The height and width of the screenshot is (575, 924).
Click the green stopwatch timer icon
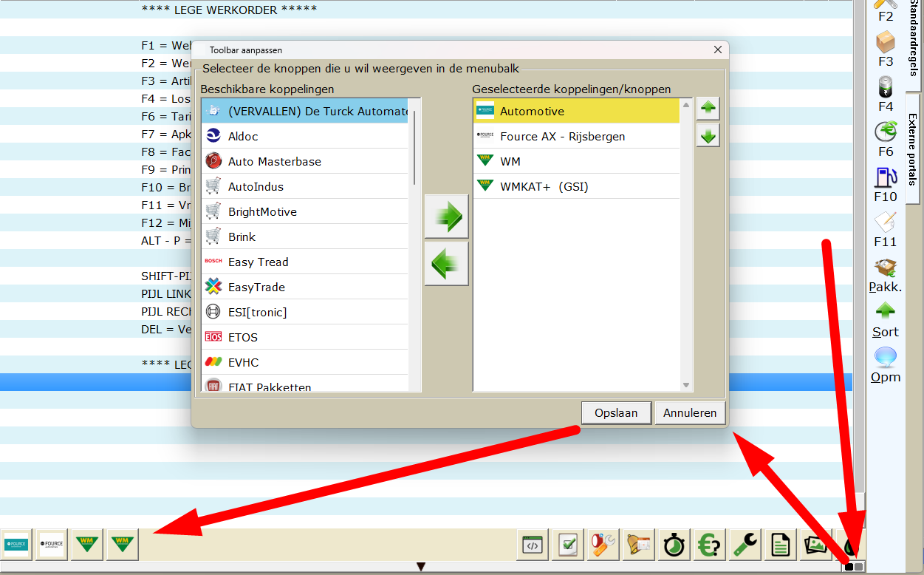[674, 545]
